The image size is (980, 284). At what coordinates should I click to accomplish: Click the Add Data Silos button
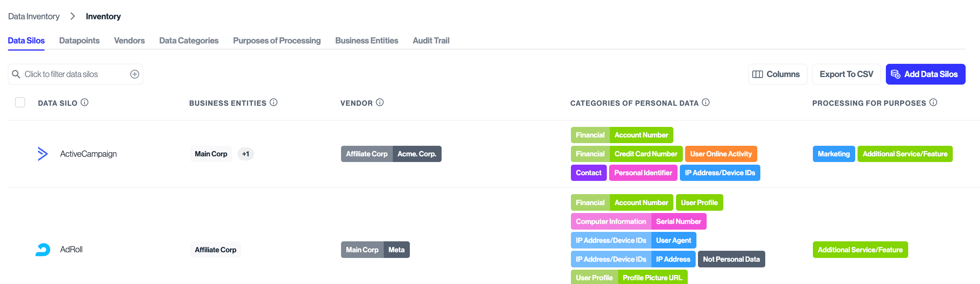pos(925,74)
